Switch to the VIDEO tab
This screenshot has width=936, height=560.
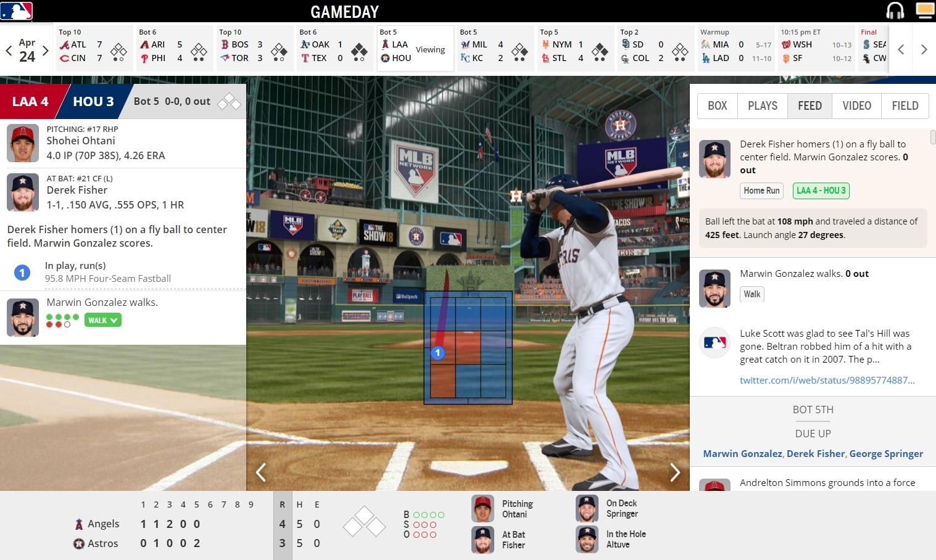[857, 105]
